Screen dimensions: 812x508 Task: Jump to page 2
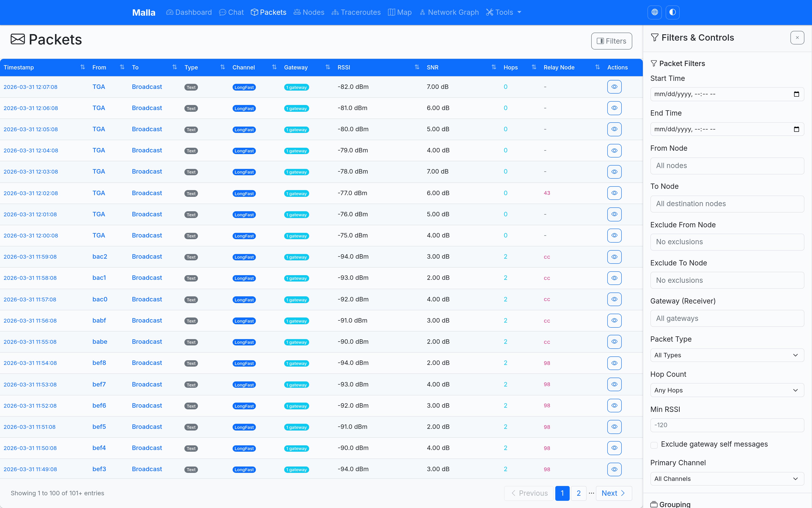(x=579, y=493)
